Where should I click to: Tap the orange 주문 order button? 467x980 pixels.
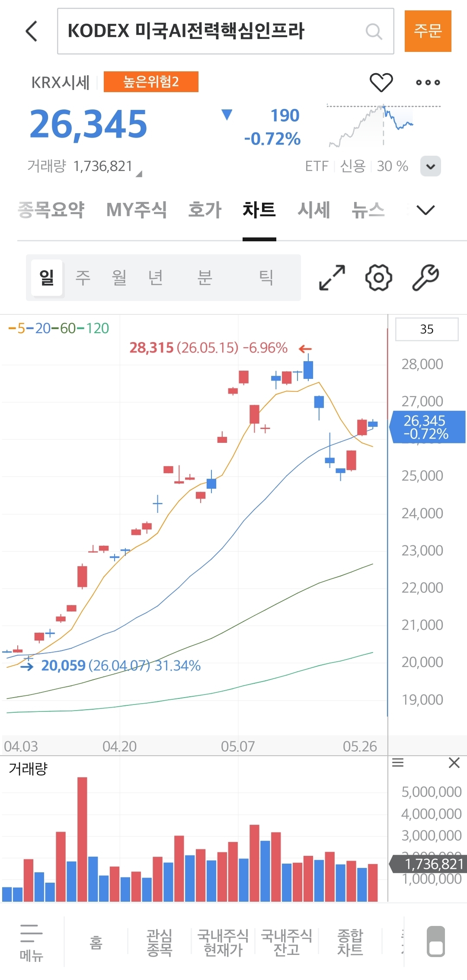[428, 31]
